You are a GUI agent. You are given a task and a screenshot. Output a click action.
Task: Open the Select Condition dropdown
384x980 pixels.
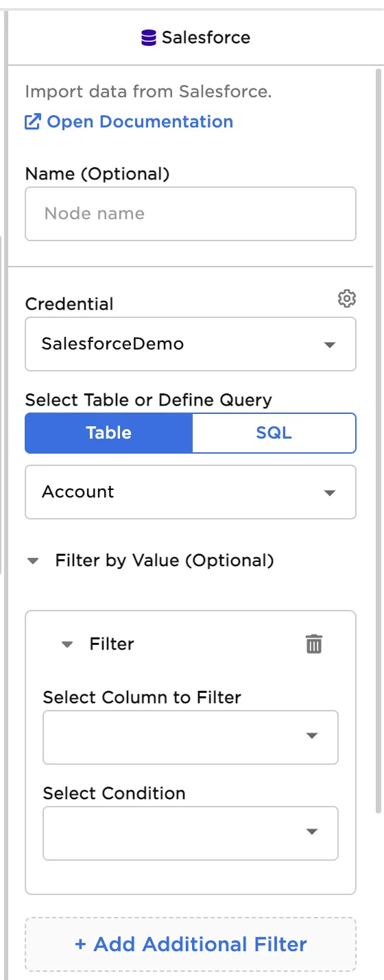191,833
